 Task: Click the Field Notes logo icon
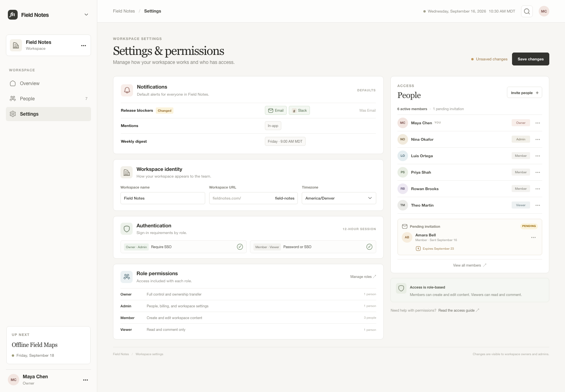pos(13,15)
